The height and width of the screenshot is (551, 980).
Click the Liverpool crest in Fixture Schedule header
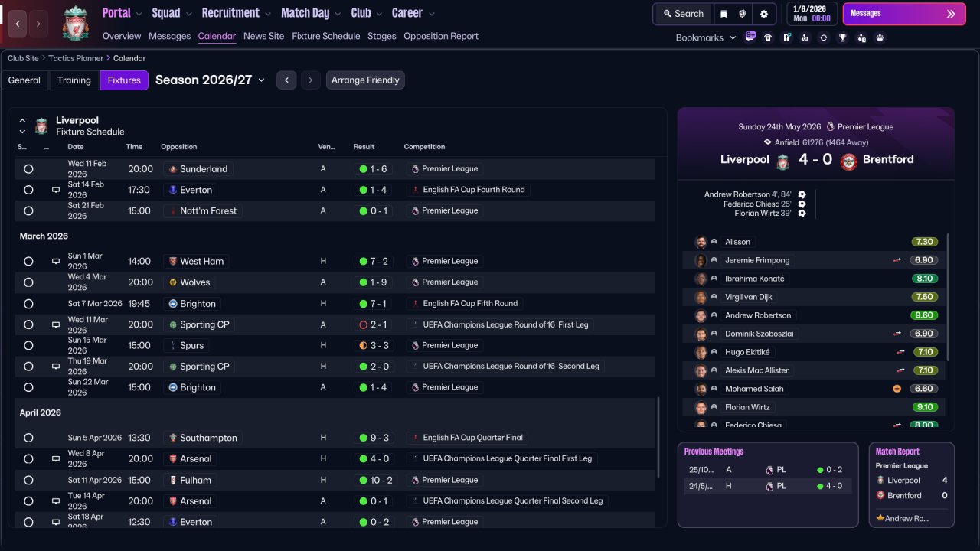click(41, 126)
